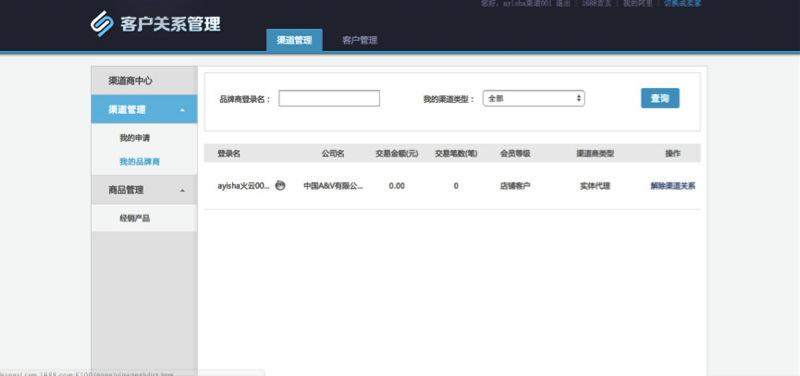The image size is (800, 376).
Task: Click the 退出 logout link
Action: tap(563, 4)
